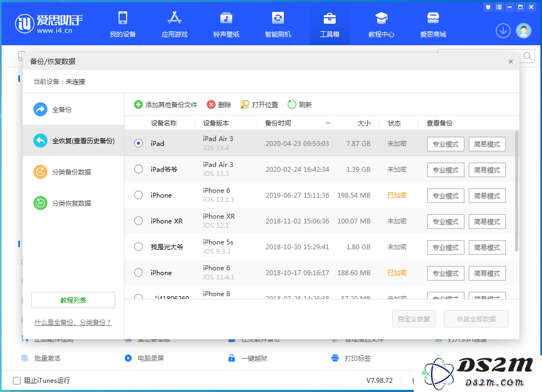
Task: Open 专业模式 for iPad backup
Action: click(x=446, y=144)
